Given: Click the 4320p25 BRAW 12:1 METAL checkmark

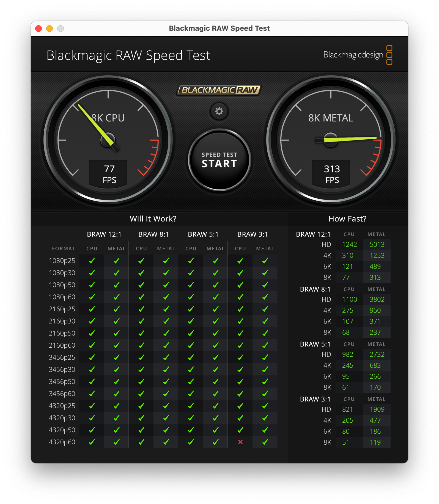Looking at the screenshot, I should 117,406.
